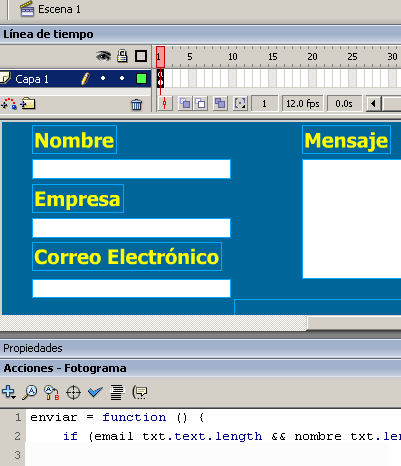Click the show all layers as outlines square
The image size is (401, 466).
[141, 56]
